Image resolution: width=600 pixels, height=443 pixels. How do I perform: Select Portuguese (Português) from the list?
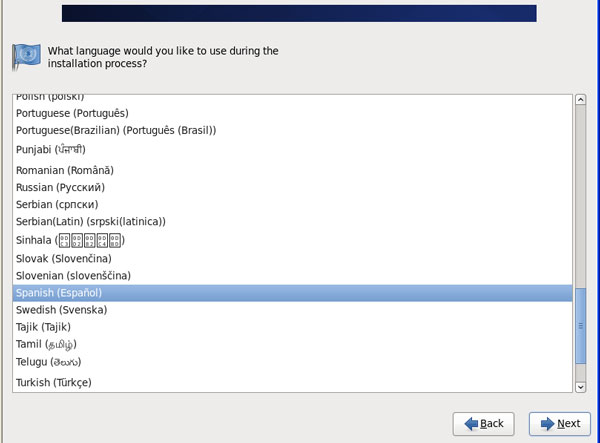click(x=72, y=113)
